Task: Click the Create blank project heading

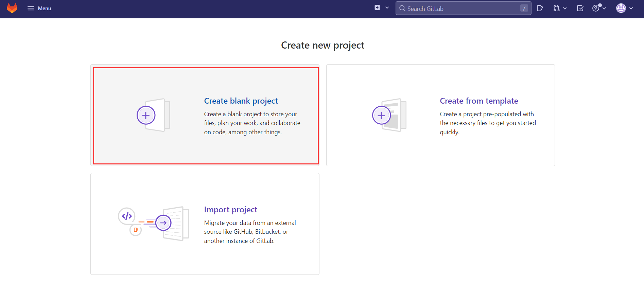Action: tap(241, 101)
